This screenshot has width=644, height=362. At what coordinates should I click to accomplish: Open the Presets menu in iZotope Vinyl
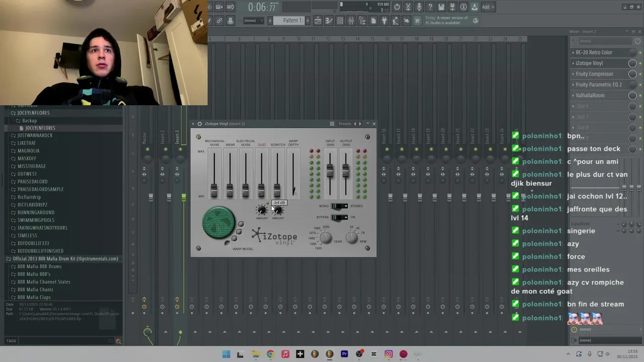pos(345,124)
